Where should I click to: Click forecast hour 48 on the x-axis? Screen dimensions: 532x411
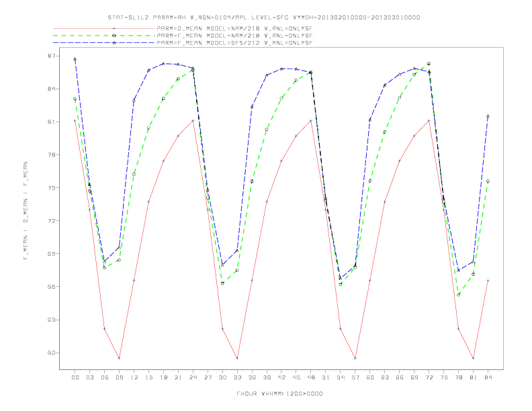(x=311, y=377)
